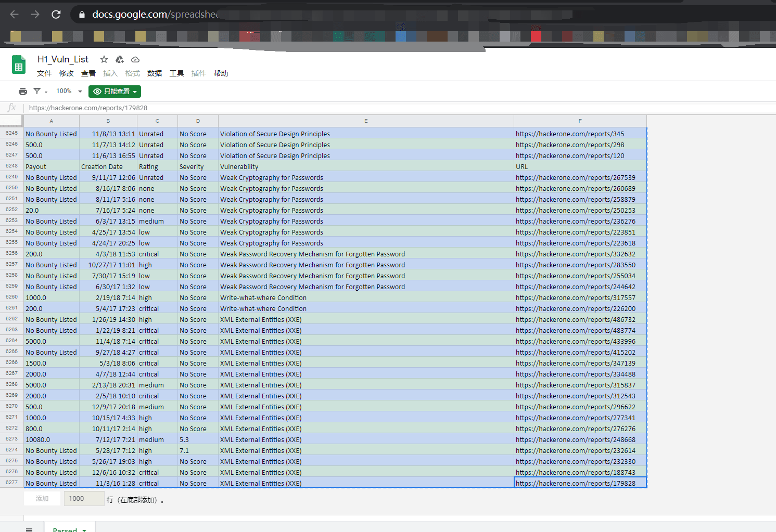The height and width of the screenshot is (532, 776).
Task: Select column F header
Action: [580, 121]
